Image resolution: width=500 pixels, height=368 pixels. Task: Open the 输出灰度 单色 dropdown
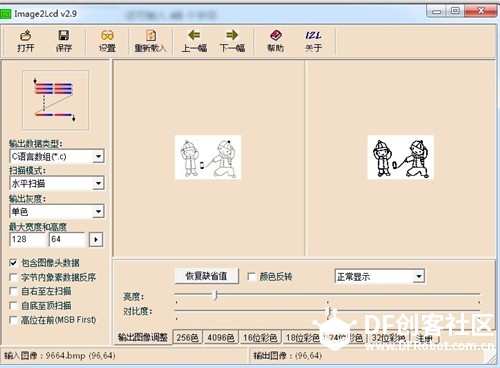(x=98, y=211)
